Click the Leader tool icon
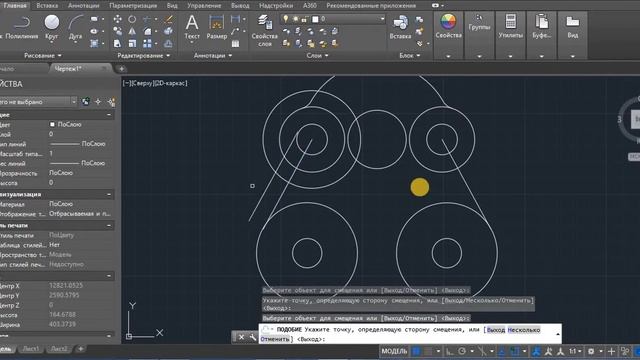The width and height of the screenshot is (640, 360). (236, 31)
